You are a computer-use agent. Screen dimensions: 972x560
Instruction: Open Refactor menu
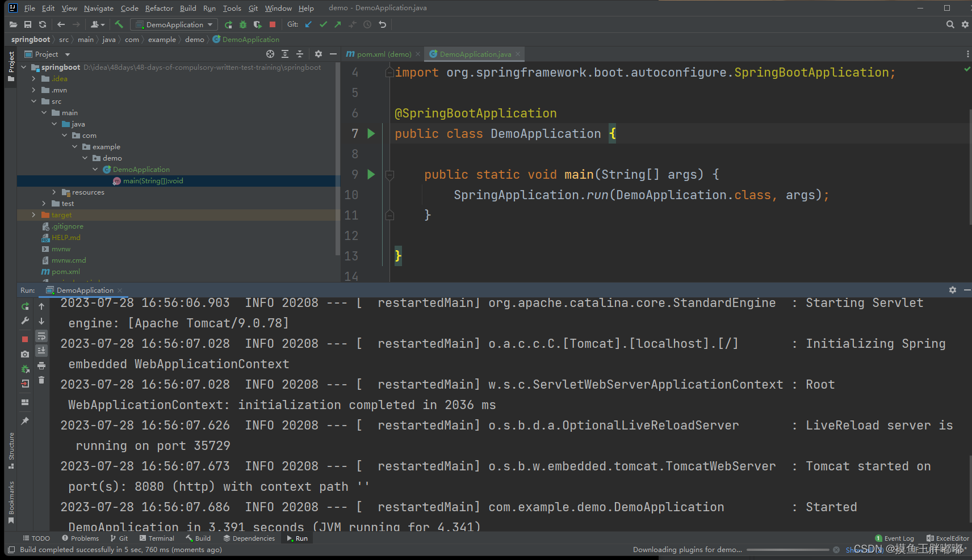coord(159,8)
